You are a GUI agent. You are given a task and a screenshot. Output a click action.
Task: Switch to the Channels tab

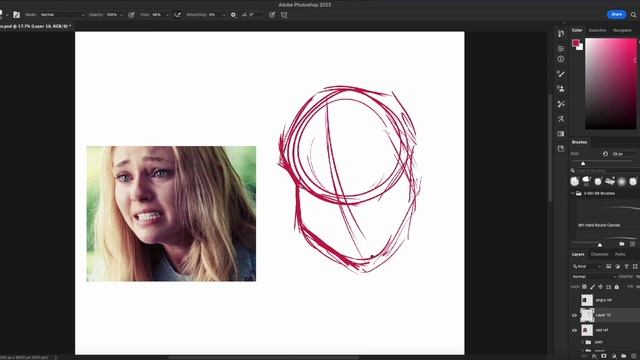click(x=599, y=254)
